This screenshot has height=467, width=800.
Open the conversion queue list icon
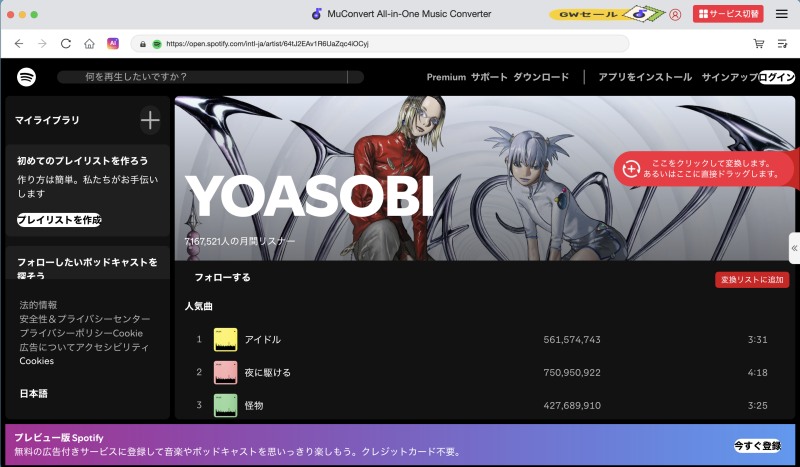782,44
